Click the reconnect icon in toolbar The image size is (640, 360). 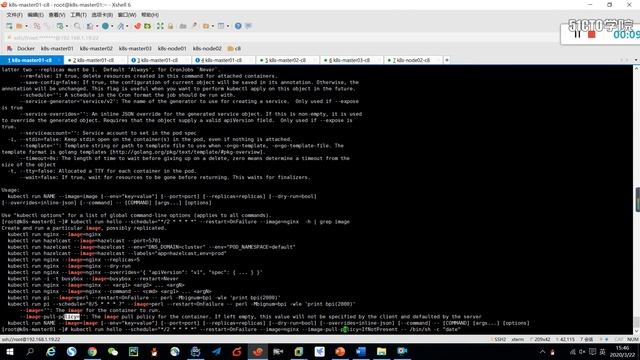60,26
